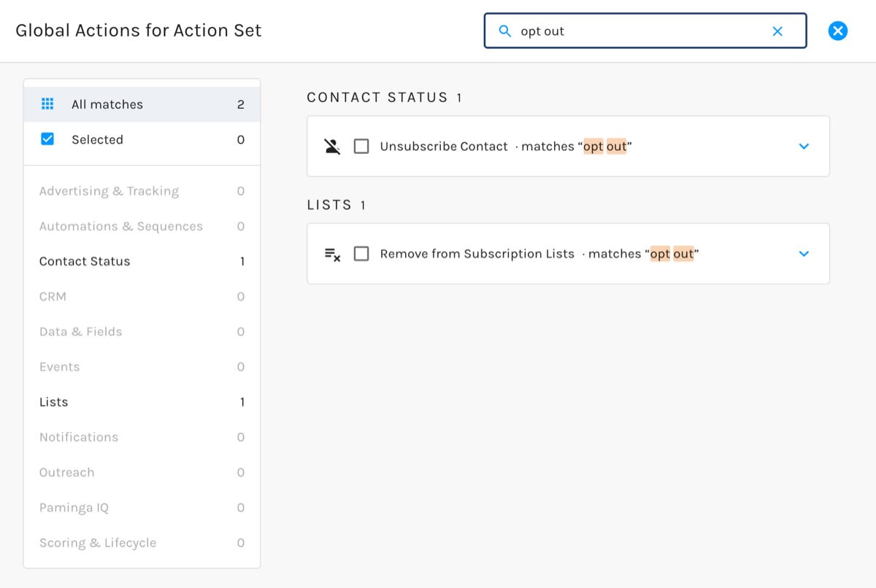
Task: Select the Scoring & Lifecycle category
Action: click(142, 543)
